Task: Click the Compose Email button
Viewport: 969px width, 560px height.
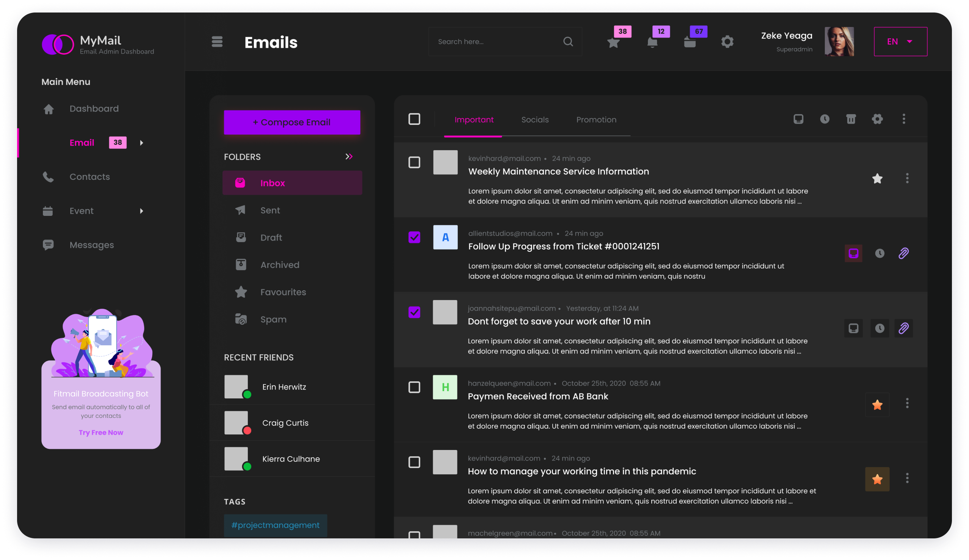Action: coord(291,122)
